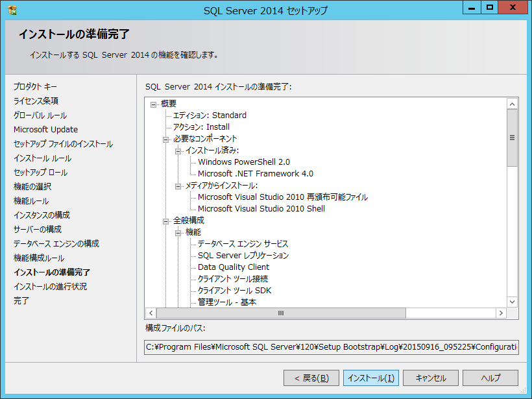Image resolution: width=532 pixels, height=399 pixels.
Task: Collapse the メディアからインストール node
Action: pos(178,186)
